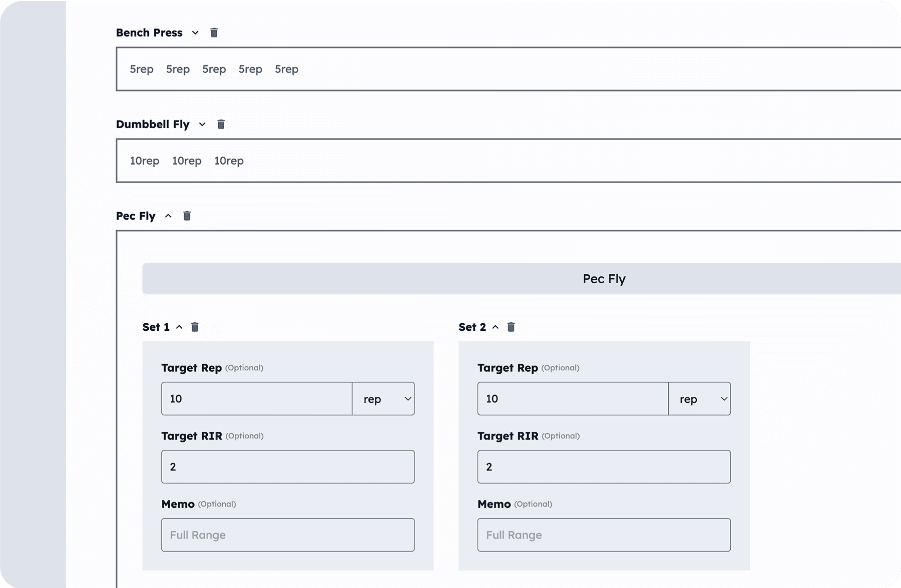Image resolution: width=901 pixels, height=588 pixels.
Task: Delete Set 2 with trash icon
Action: click(511, 327)
